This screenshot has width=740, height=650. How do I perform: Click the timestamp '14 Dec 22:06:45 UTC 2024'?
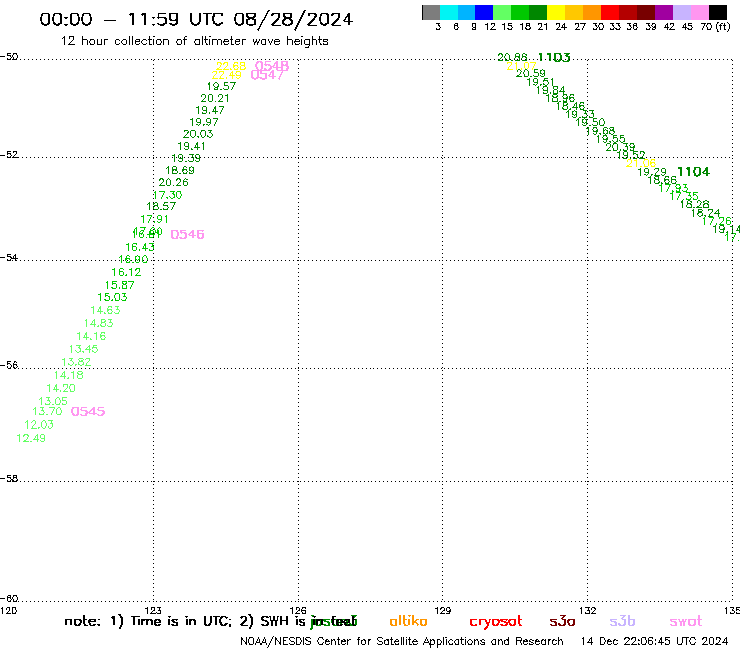[654, 641]
